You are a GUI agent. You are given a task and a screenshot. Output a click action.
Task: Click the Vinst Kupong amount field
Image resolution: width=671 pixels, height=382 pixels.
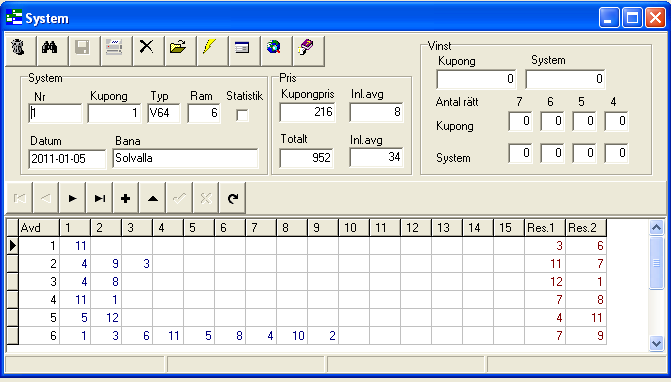[x=476, y=79]
